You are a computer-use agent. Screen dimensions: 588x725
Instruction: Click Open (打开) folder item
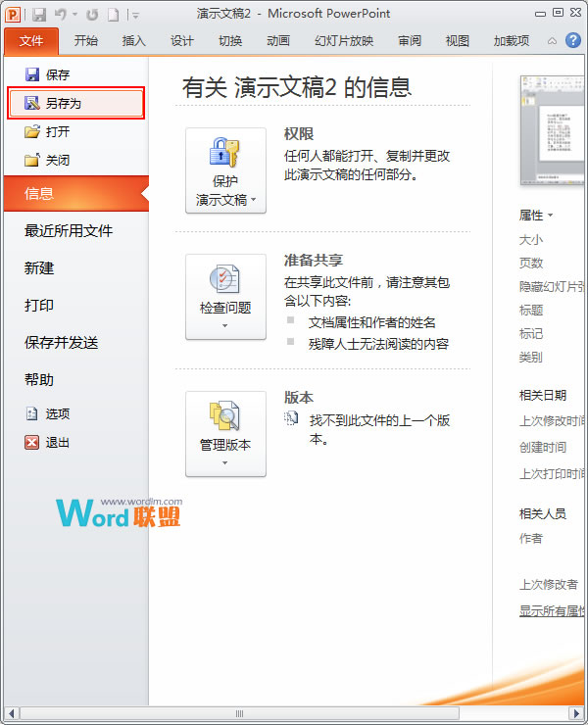click(47, 132)
